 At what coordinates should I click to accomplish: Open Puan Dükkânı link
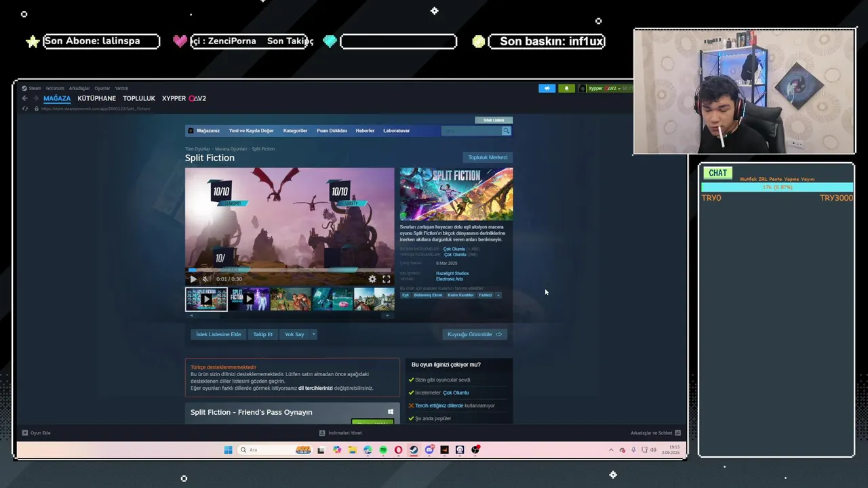[332, 131]
